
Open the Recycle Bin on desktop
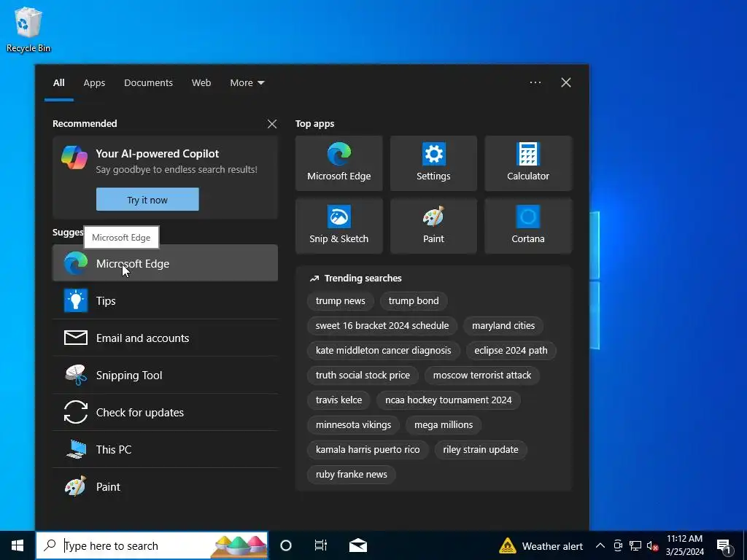28,29
